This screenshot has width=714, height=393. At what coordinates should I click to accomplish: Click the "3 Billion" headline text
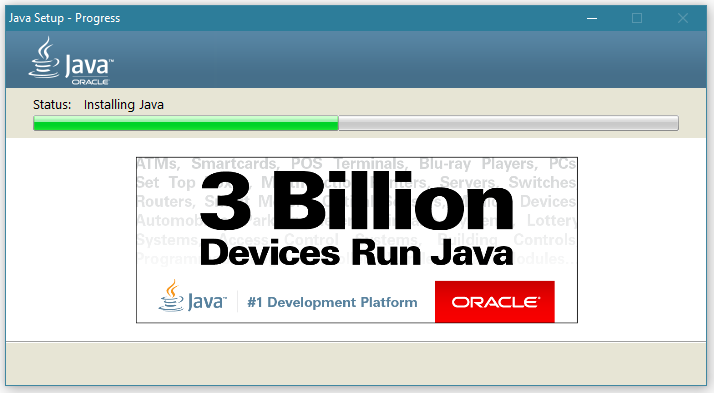point(357,201)
